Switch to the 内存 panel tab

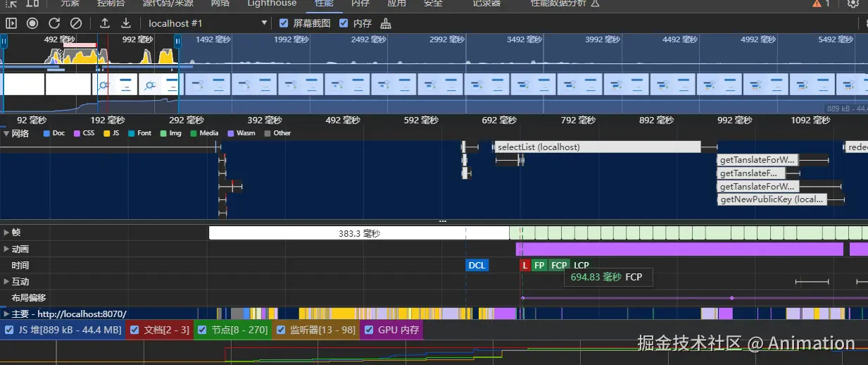[360, 4]
